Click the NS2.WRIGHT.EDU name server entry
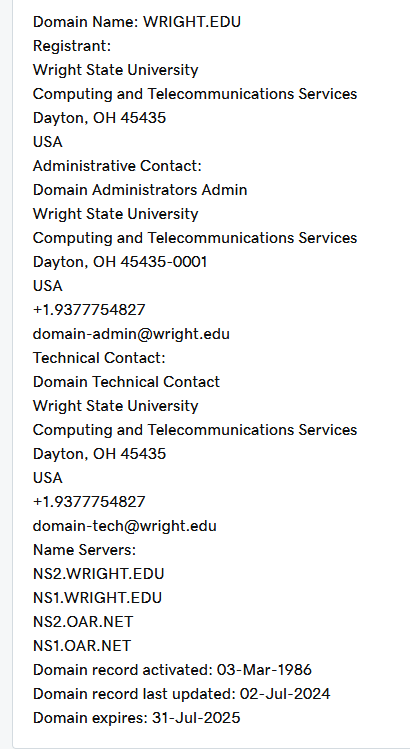The width and height of the screenshot is (410, 749). 98,574
